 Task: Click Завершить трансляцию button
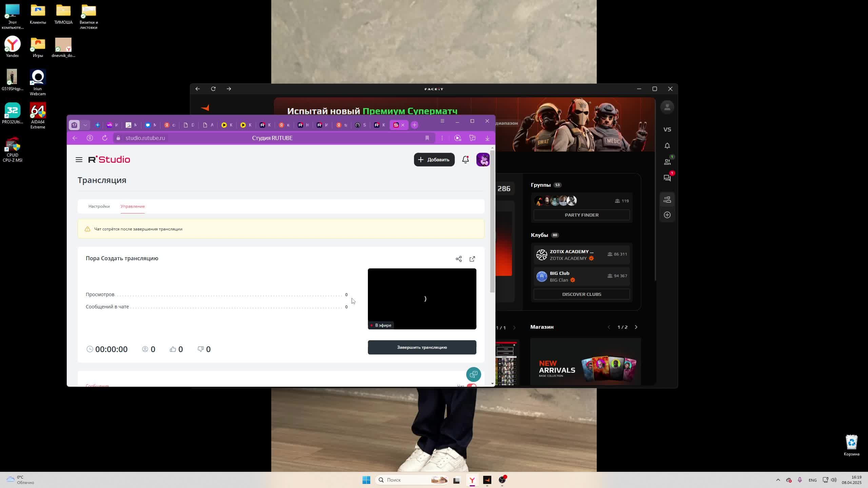coord(422,347)
